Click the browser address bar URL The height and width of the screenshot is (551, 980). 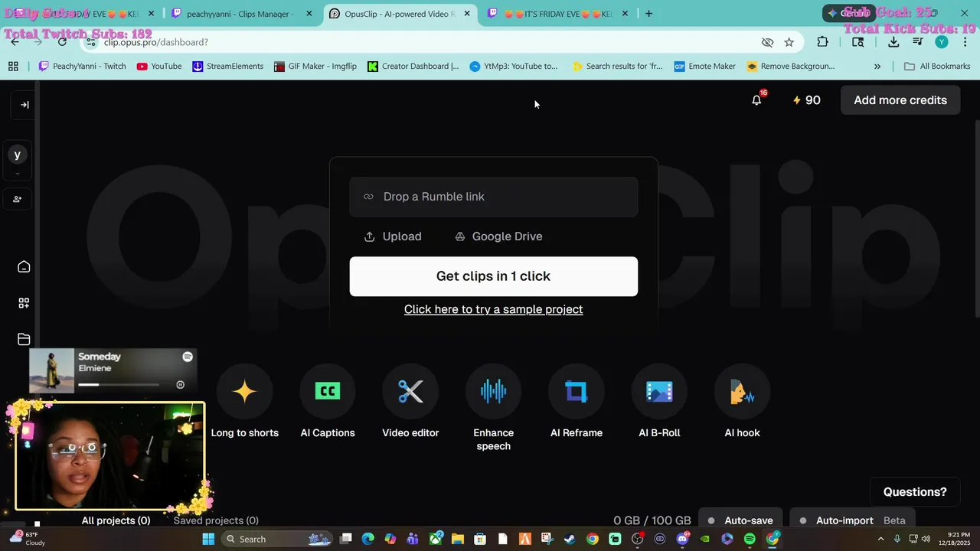pyautogui.click(x=156, y=42)
